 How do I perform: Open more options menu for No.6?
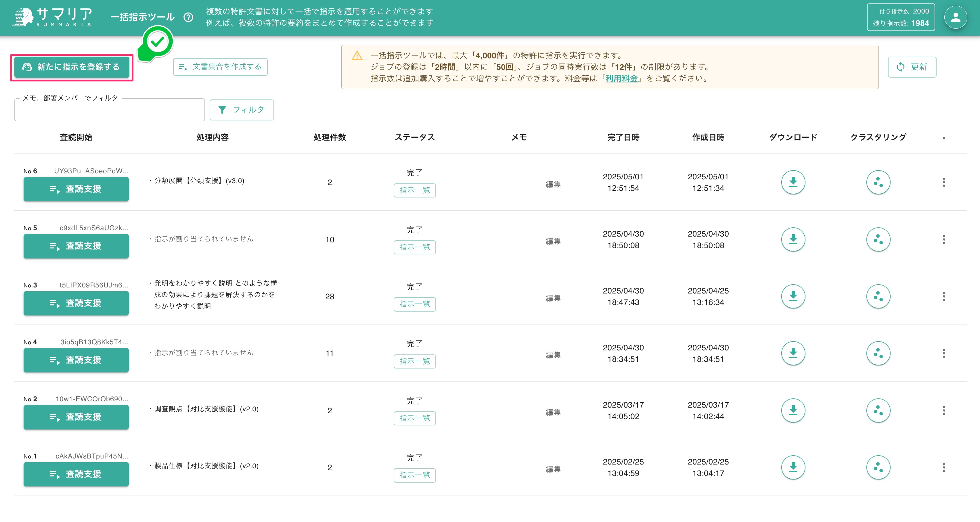pos(943,182)
